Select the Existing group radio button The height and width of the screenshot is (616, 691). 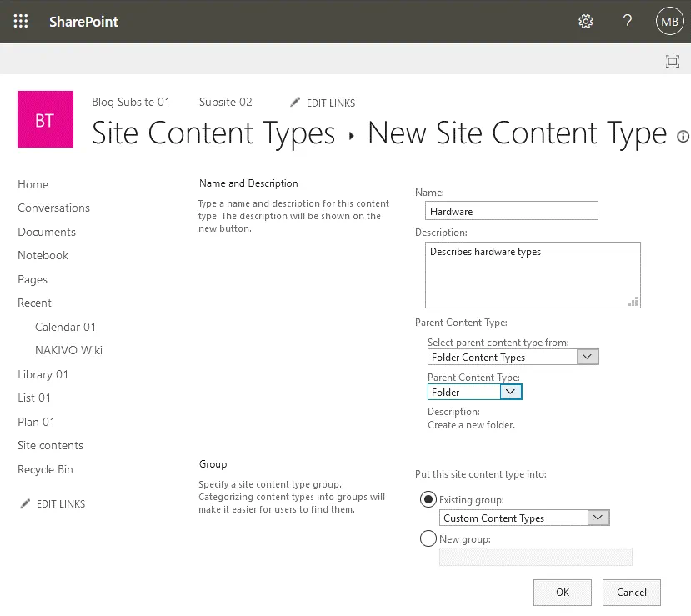coord(428,499)
